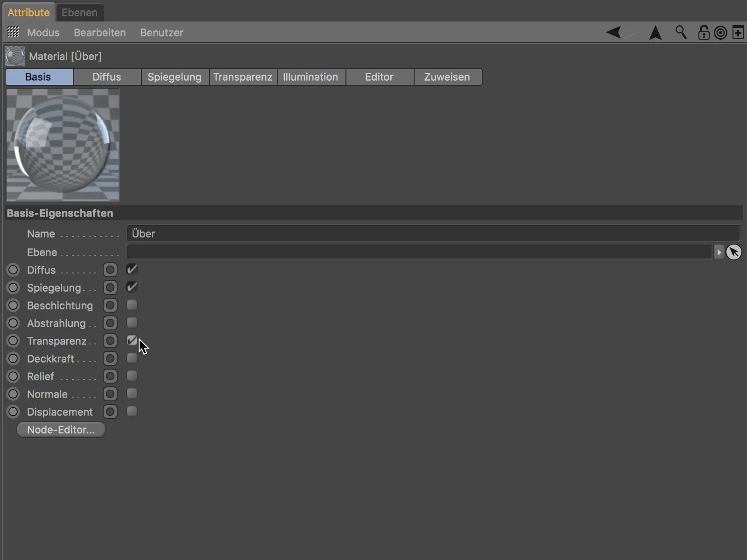Click the Transparenz keyframe circle on left
The image size is (747, 560).
[13, 341]
